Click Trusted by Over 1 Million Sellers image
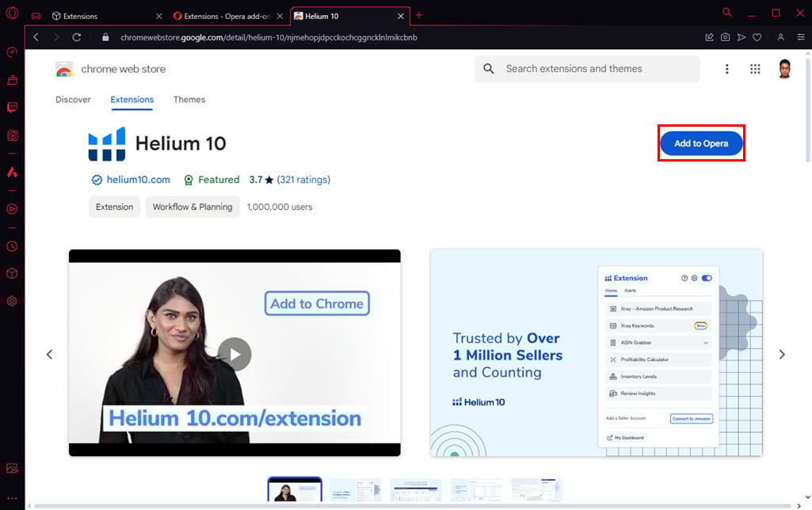812x510 pixels. tap(597, 352)
